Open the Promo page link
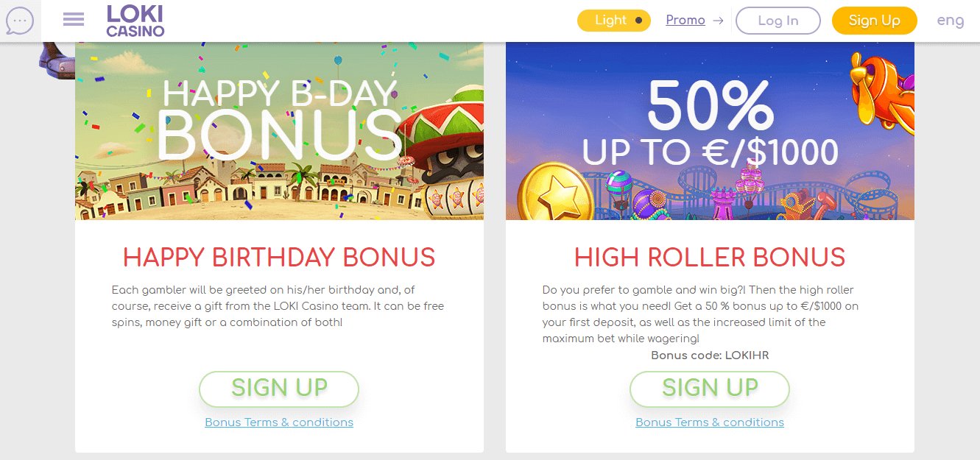 (x=685, y=21)
